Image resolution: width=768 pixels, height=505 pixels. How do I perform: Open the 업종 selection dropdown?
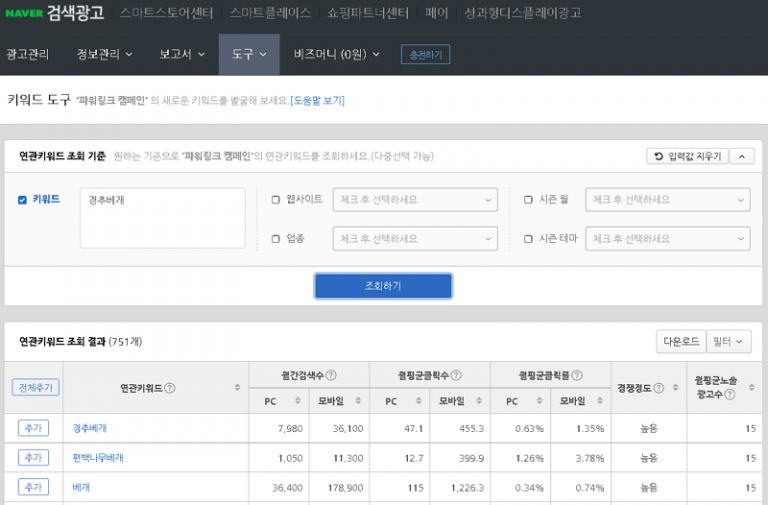point(414,239)
